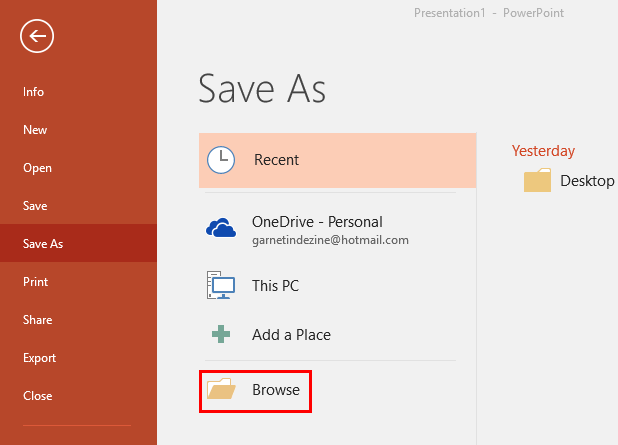Go to the Export page
This screenshot has width=618, height=445.
click(x=39, y=358)
